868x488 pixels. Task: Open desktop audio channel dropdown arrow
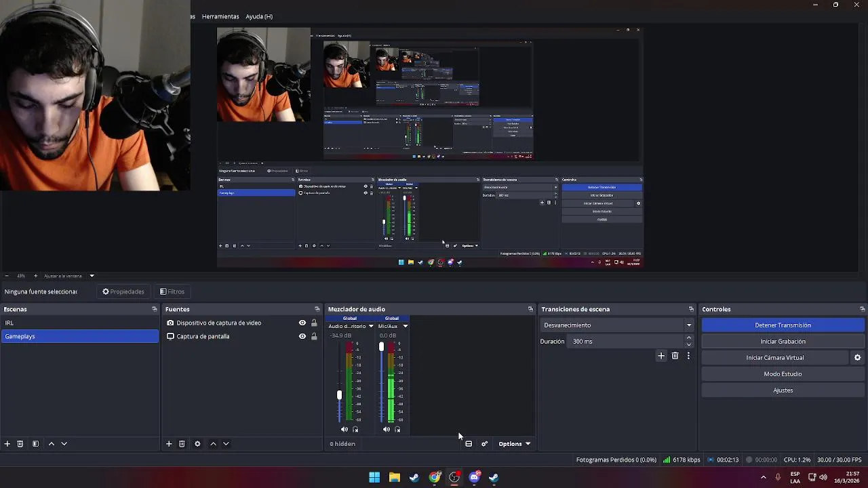[370, 326]
